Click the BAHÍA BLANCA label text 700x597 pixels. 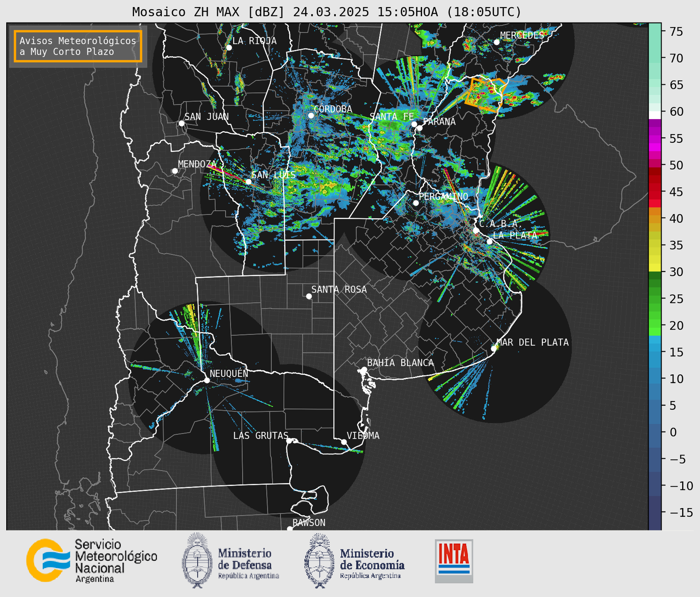(x=400, y=363)
